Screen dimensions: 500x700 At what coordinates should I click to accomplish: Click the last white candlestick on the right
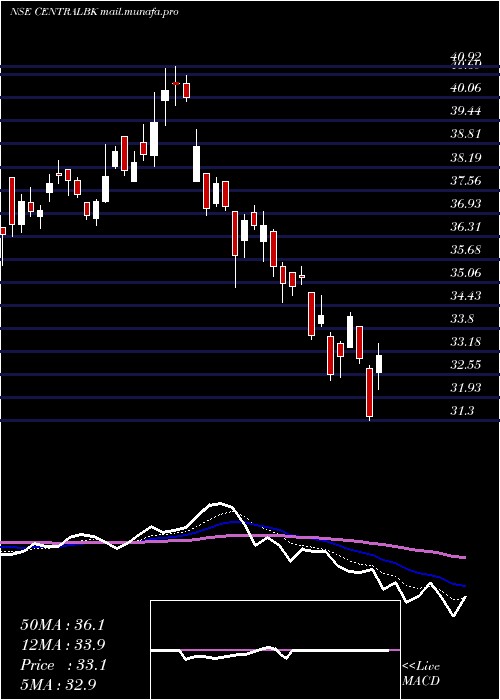[x=379, y=364]
